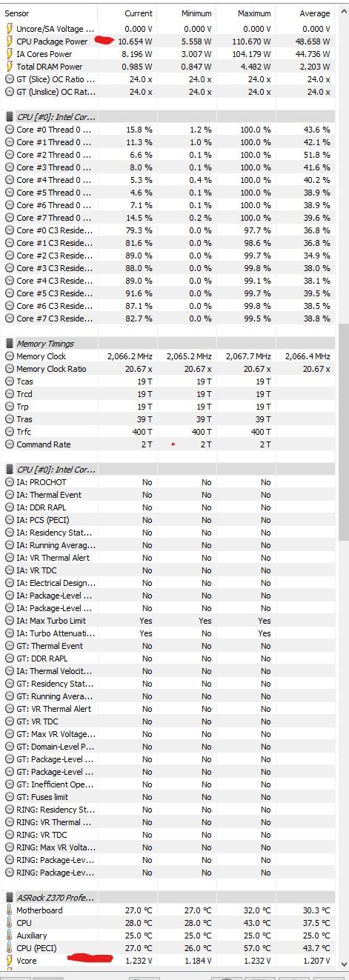Select the IA: Max Turbo Limit row
Image resolution: width=349 pixels, height=980 pixels.
(x=167, y=621)
